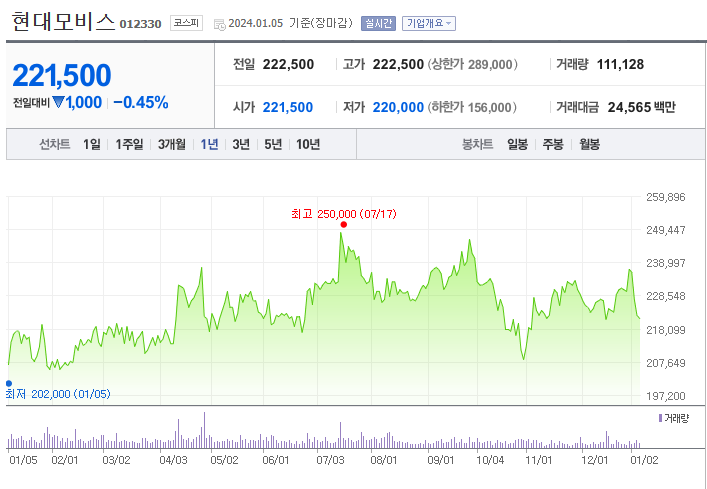Viewport: 707px width, 489px height.
Task: Click the 04/03 date axis label
Action: point(174,460)
